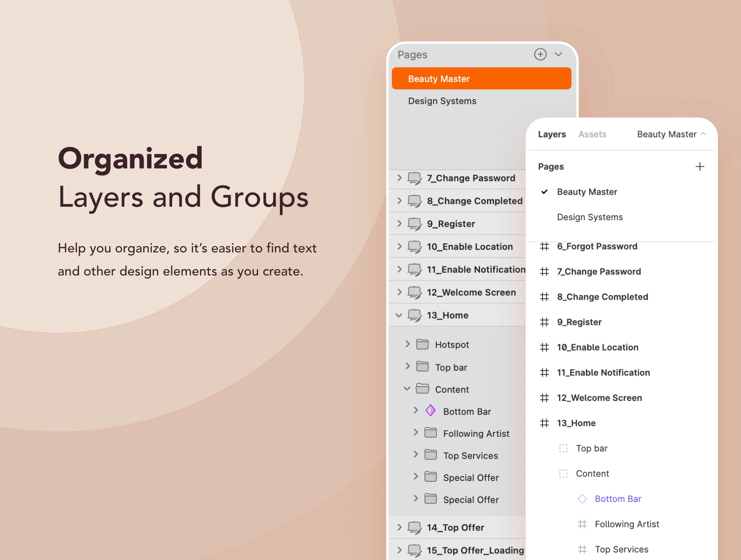Click the outlined diamond icon by Bottom Bar

point(582,499)
